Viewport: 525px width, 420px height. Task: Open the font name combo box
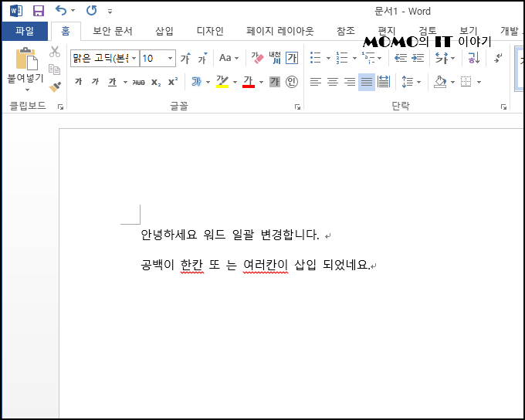pos(104,58)
